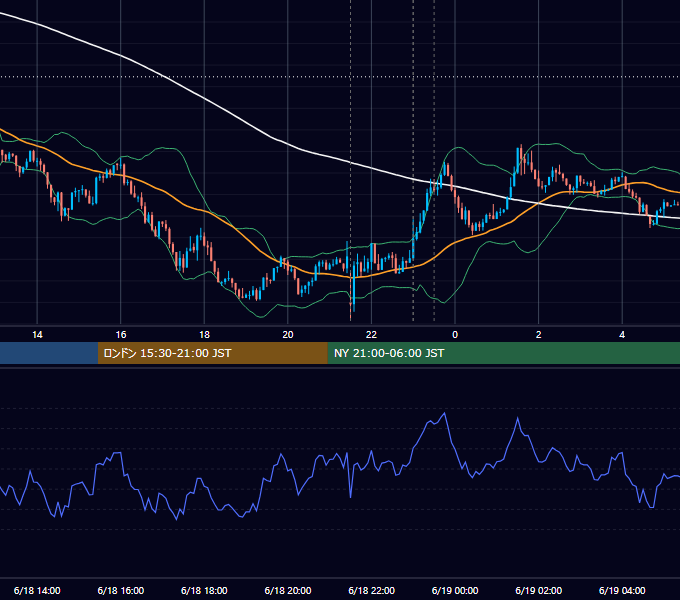Click hour label 20 on price chart axis
The height and width of the screenshot is (600, 680).
click(x=288, y=335)
